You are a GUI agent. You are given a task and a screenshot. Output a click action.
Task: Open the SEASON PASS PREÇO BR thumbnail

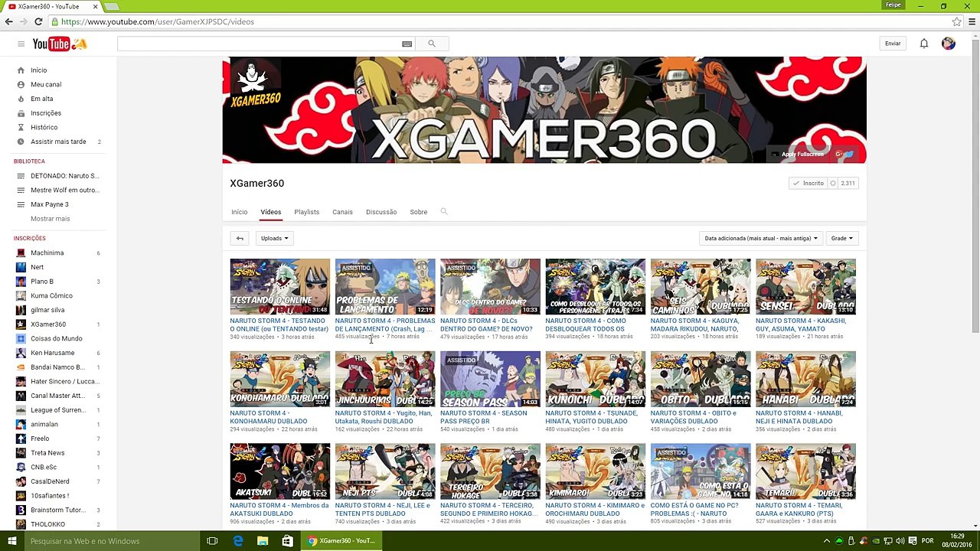coord(490,379)
